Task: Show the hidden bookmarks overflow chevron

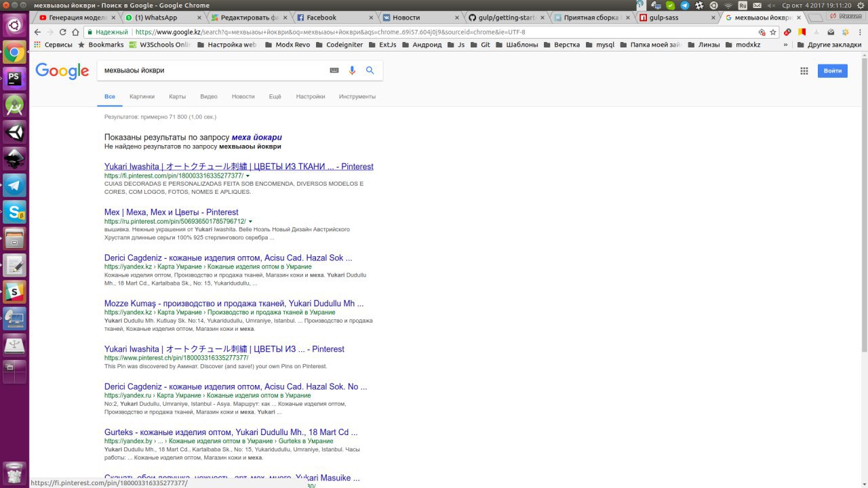Action: click(786, 45)
